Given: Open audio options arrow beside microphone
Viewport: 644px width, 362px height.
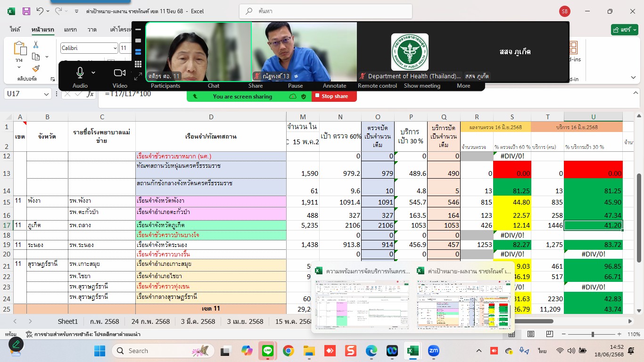Looking at the screenshot, I should pos(93,73).
